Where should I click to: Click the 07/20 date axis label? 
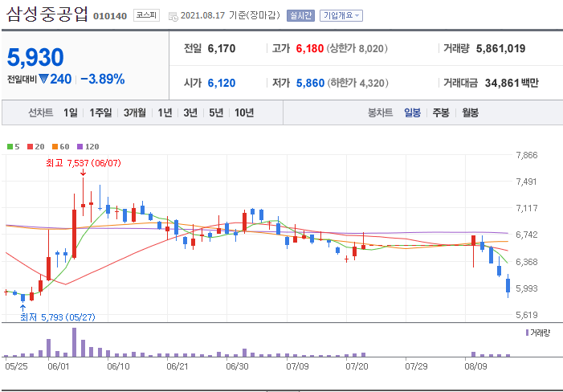pyautogui.click(x=357, y=367)
